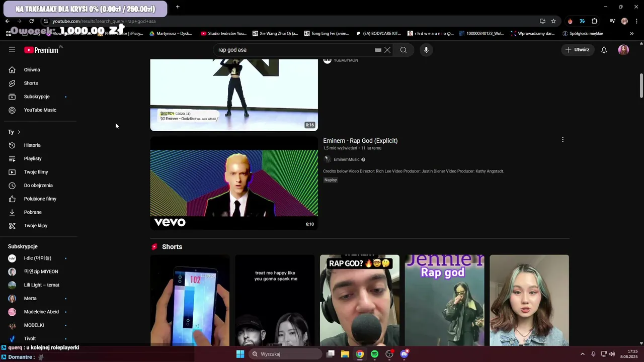Open Do obejrzenia watch later list
Viewport: 644px width, 362px height.
[39, 186]
